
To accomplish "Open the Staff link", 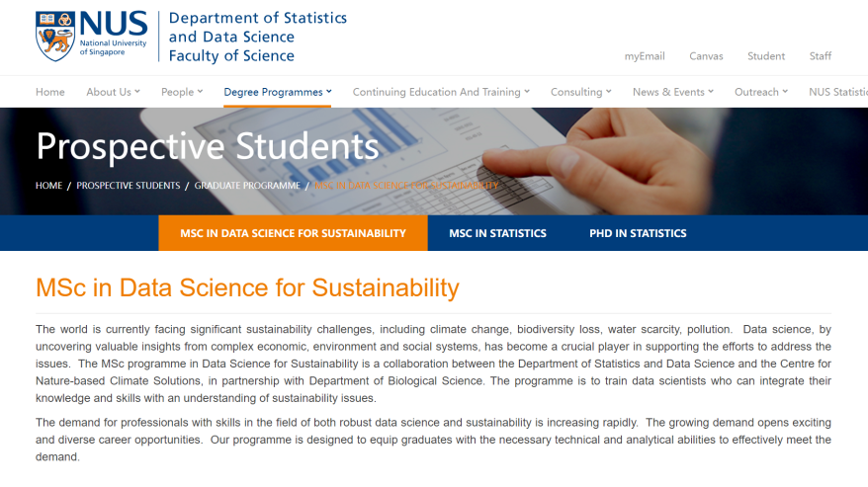I will point(821,56).
